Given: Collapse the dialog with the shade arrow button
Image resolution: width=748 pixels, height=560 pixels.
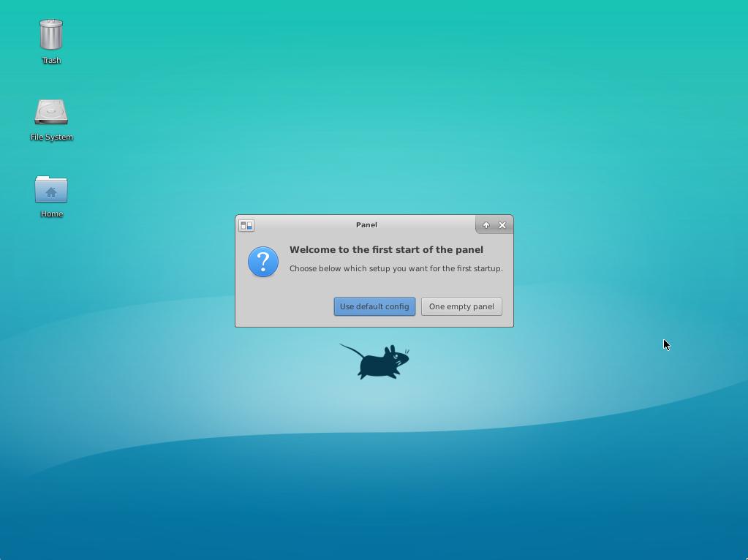Looking at the screenshot, I should [486, 225].
